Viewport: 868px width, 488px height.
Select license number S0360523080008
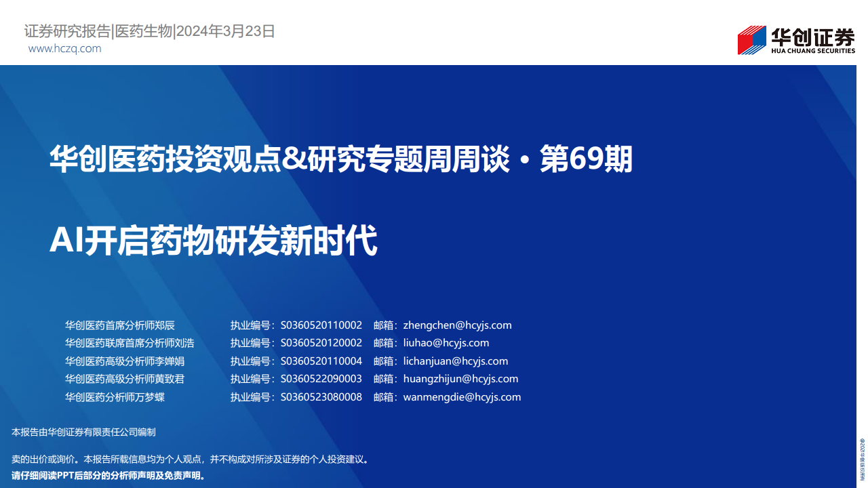tap(321, 397)
